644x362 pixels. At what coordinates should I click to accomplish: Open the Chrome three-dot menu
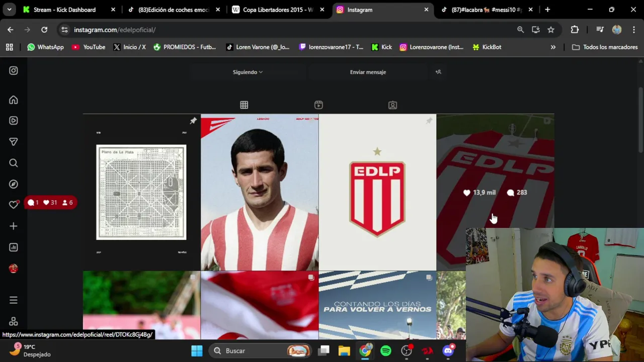[633, 30]
